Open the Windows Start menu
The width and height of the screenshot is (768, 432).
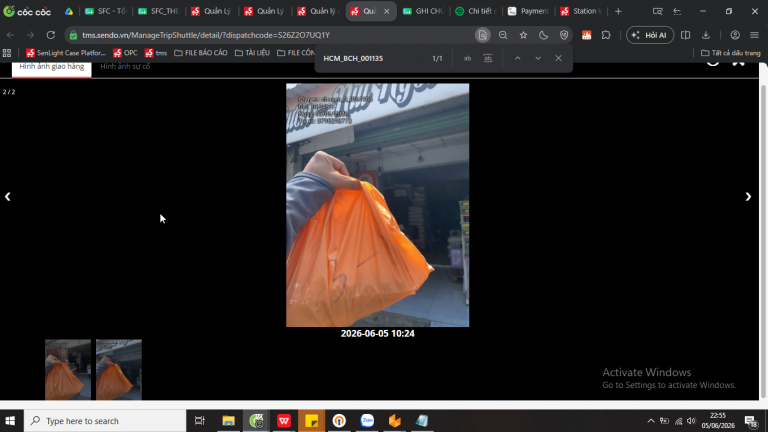10,421
